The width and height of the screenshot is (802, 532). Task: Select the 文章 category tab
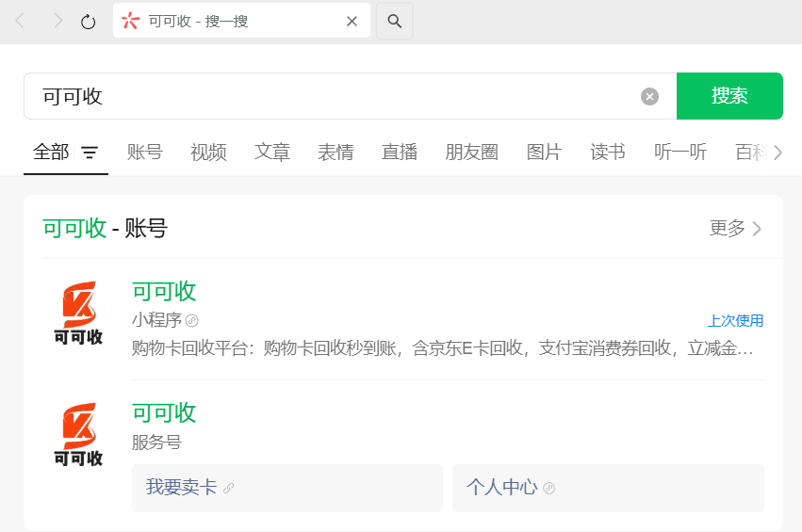[x=272, y=153]
